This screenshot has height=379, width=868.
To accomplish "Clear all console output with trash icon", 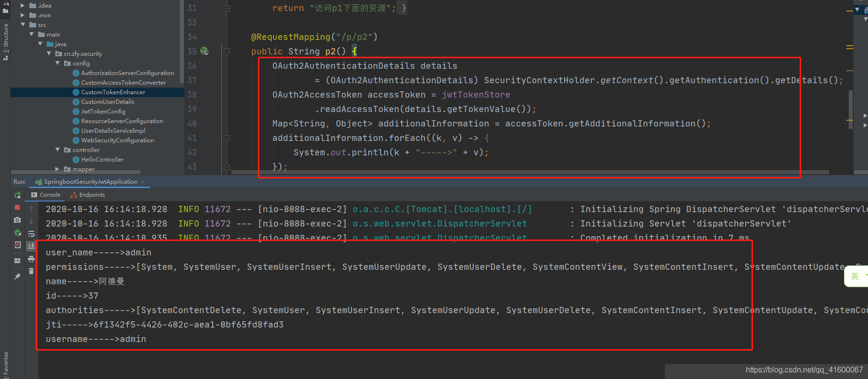I will 31,271.
